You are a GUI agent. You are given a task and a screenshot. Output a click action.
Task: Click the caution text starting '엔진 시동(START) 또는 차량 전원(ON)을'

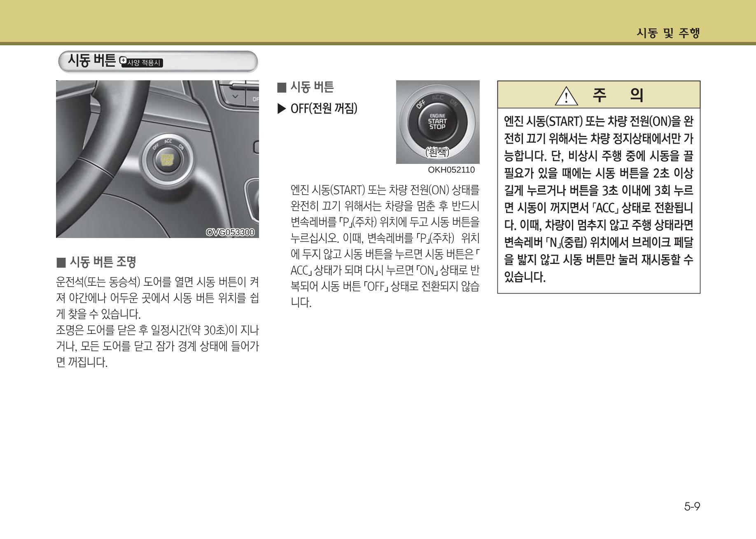(599, 199)
